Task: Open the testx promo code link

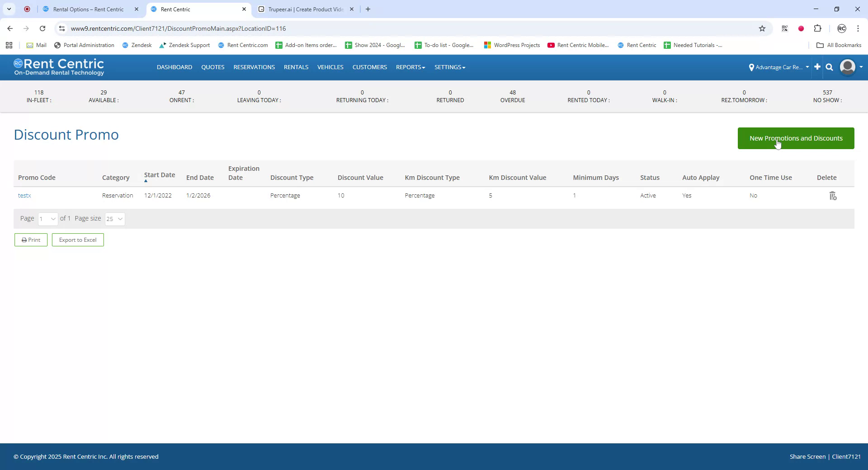Action: (24, 195)
